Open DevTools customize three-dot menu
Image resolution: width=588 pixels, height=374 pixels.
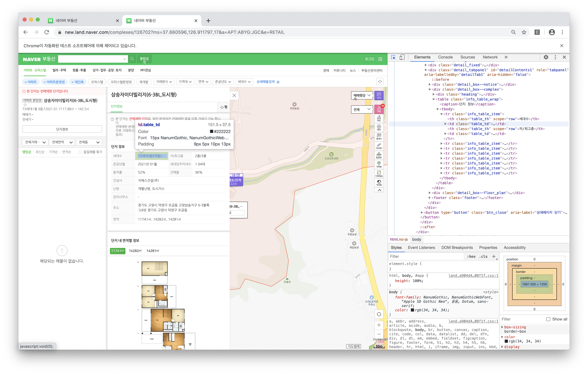point(555,57)
